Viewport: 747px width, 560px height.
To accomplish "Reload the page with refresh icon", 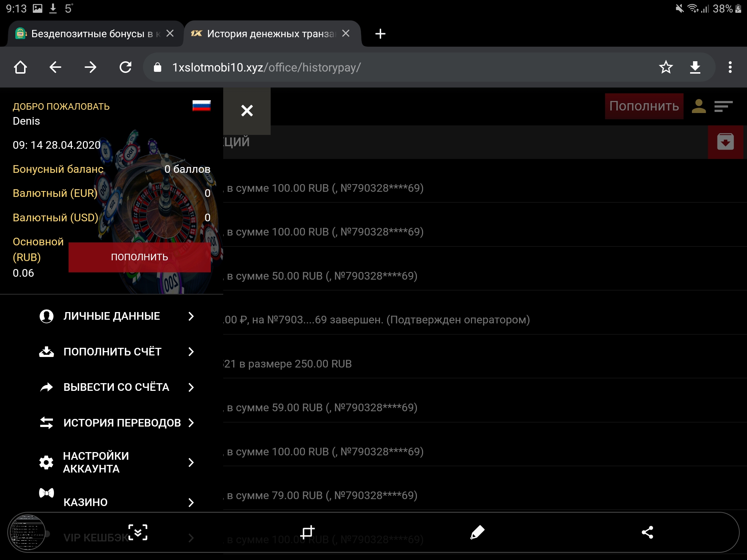I will (125, 67).
